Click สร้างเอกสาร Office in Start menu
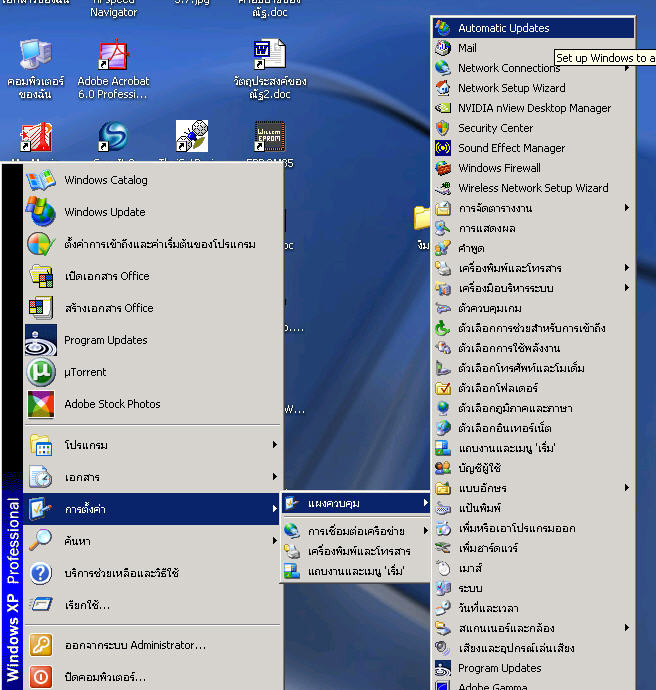Screen dimensions: 656x690 click(152, 308)
